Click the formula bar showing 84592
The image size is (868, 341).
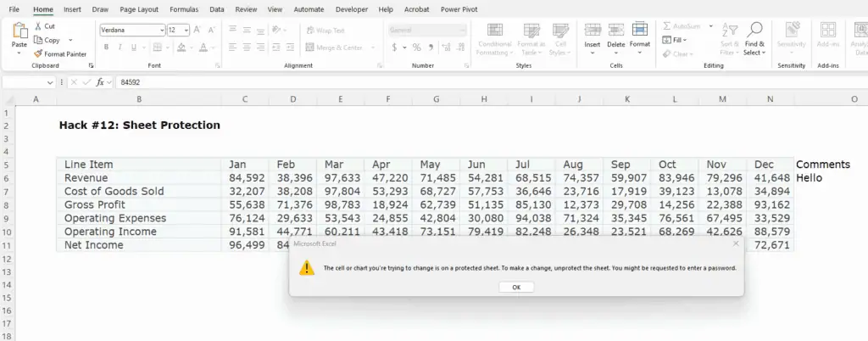click(x=492, y=82)
